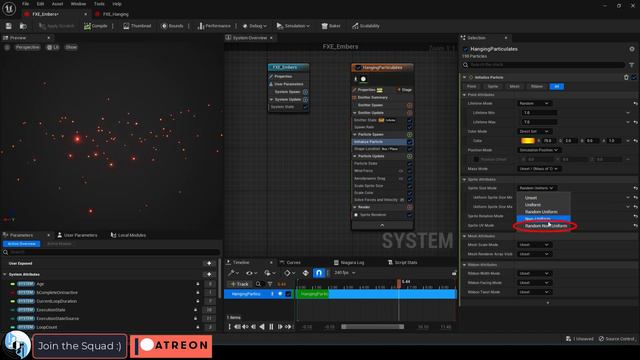640x360 pixels.
Task: Toggle the HangingParticulates enabled checkbox in Selection panel
Action: click(x=466, y=49)
